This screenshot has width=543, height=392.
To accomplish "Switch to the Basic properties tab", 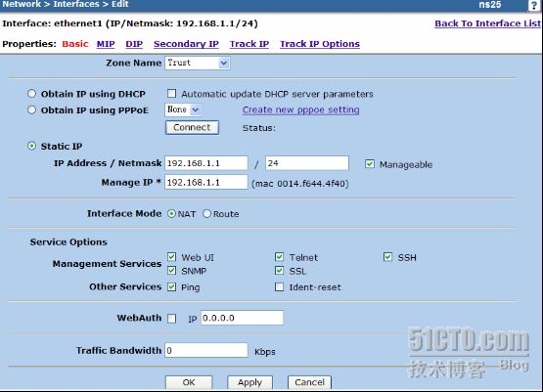I will 75,44.
